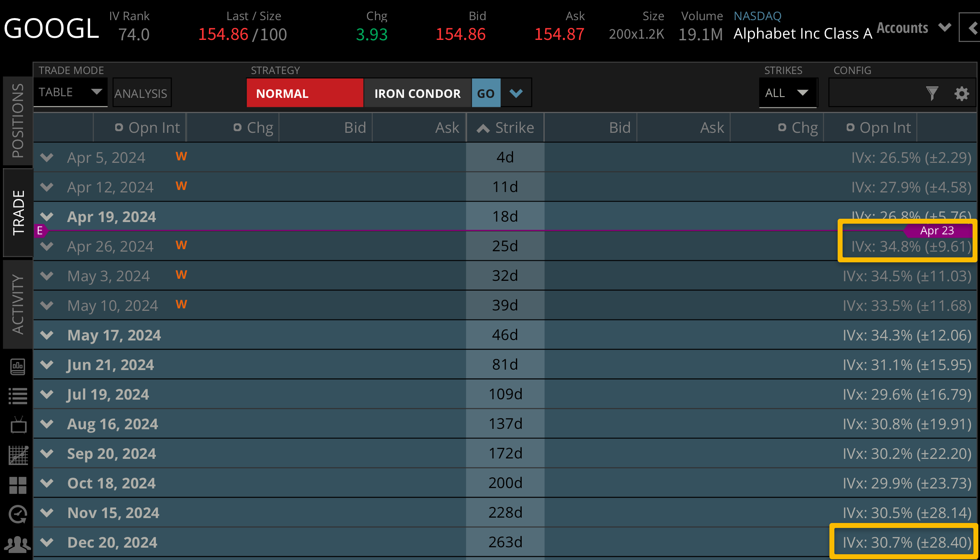Viewport: 980px width, 560px height.
Task: Switch to the ACTIVITY tab
Action: tap(18, 304)
